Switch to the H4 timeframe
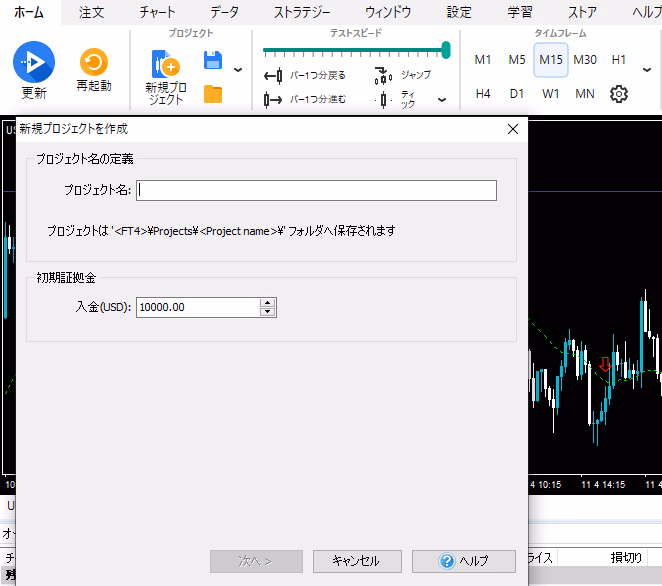Screen dimensions: 662x586 483,94
